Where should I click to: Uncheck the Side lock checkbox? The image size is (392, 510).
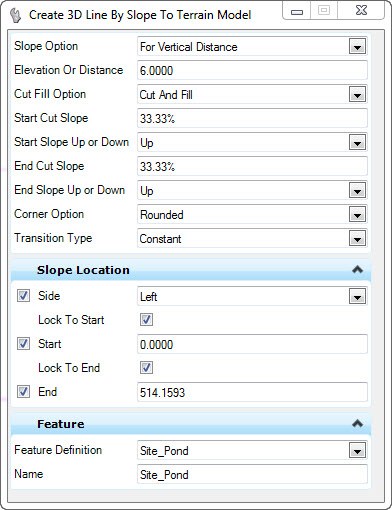24,296
